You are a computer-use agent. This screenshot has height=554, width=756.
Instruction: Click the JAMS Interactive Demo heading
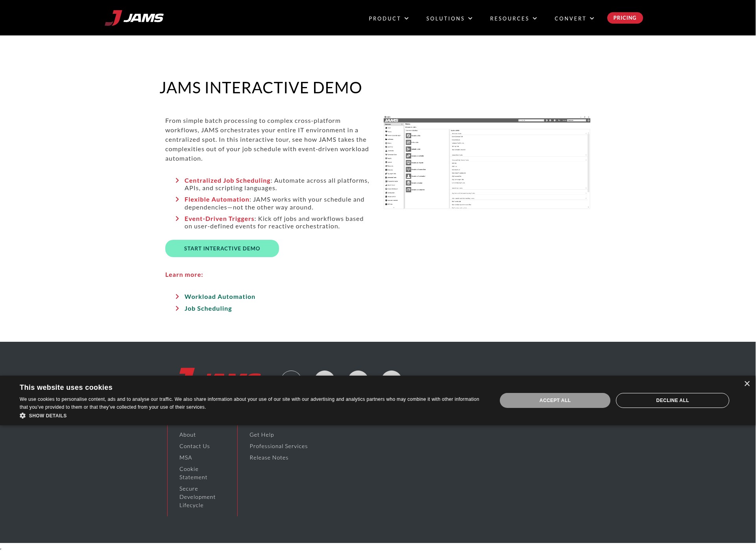(261, 87)
